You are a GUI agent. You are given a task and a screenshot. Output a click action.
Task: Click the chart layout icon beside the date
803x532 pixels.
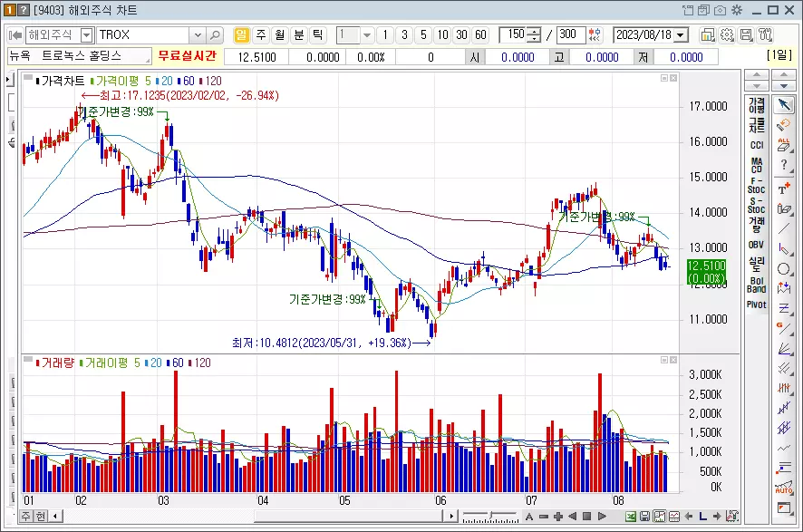[708, 34]
